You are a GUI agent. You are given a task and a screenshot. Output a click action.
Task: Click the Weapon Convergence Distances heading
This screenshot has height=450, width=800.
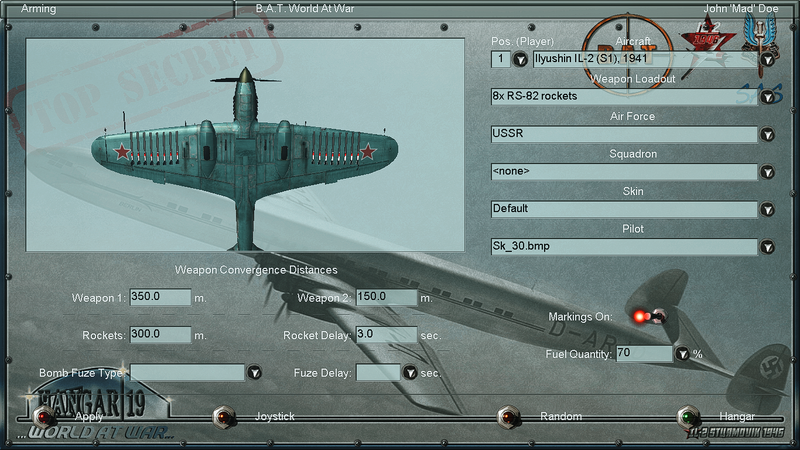tap(256, 270)
